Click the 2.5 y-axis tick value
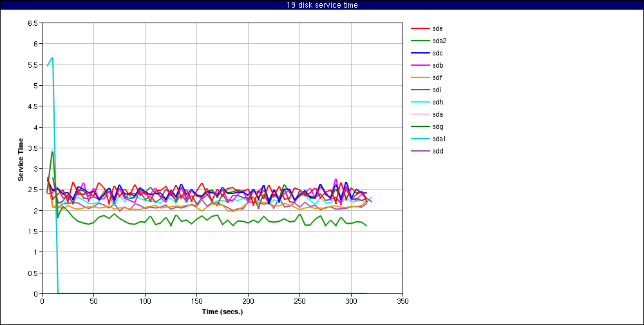 click(x=33, y=190)
